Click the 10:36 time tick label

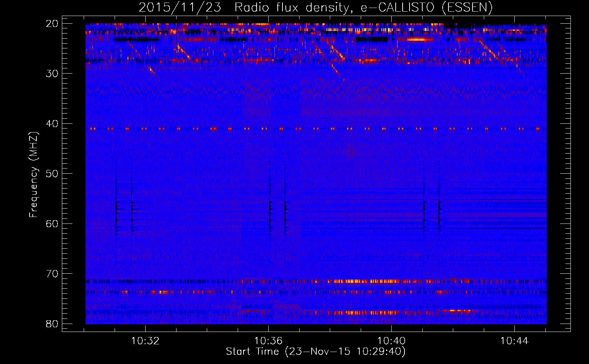[x=268, y=341]
